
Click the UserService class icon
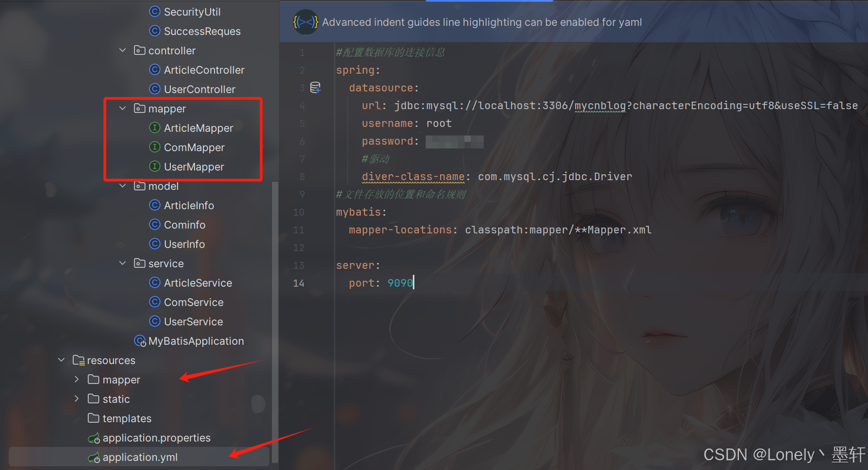(155, 321)
